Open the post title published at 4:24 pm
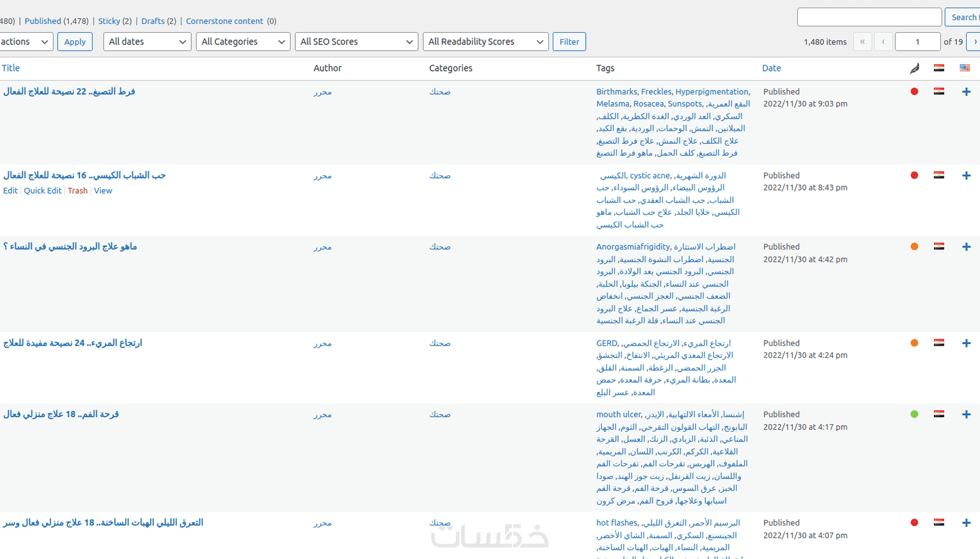Viewport: 980px width, 559px height. pos(73,343)
